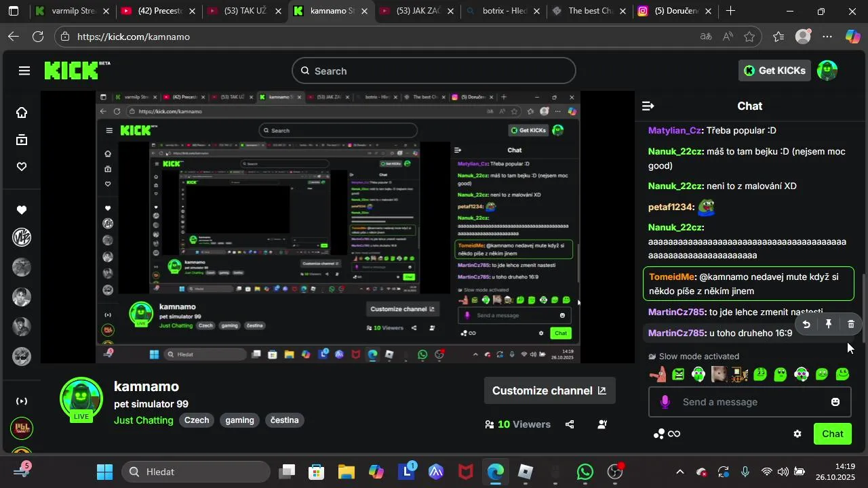Image resolution: width=868 pixels, height=488 pixels.
Task: Open the tab actions menu icon
Action: pyautogui.click(x=14, y=12)
